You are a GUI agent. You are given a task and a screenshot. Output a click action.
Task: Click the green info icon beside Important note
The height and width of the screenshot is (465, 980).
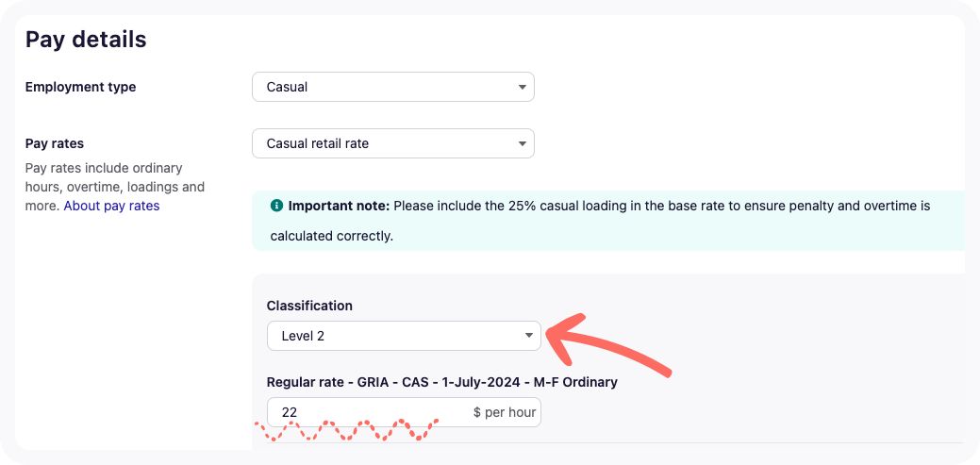tap(277, 206)
